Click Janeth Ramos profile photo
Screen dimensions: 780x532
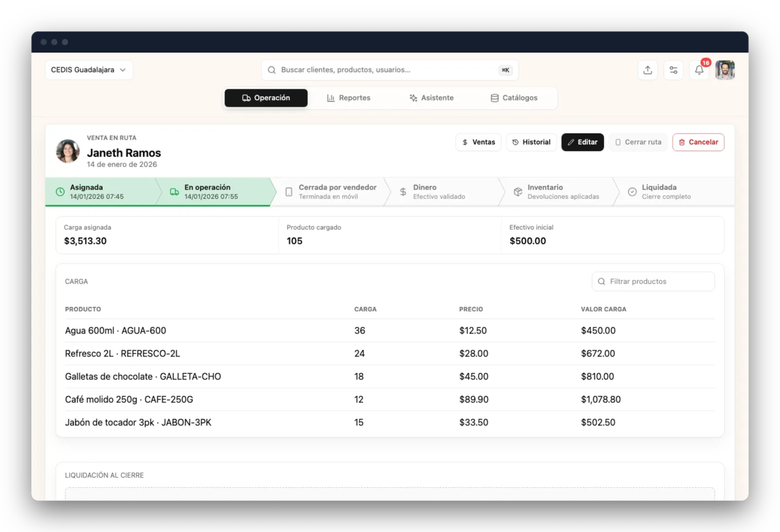(68, 151)
